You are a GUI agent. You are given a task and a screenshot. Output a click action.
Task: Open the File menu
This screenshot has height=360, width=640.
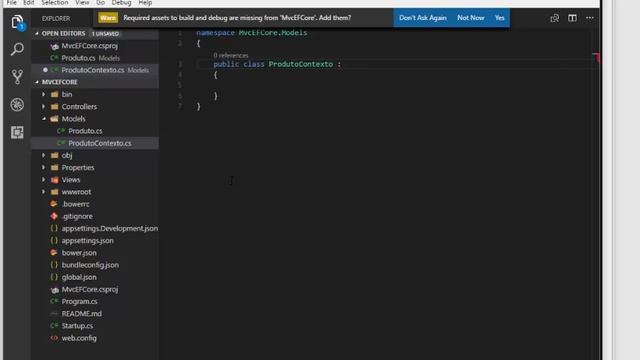click(x=11, y=3)
